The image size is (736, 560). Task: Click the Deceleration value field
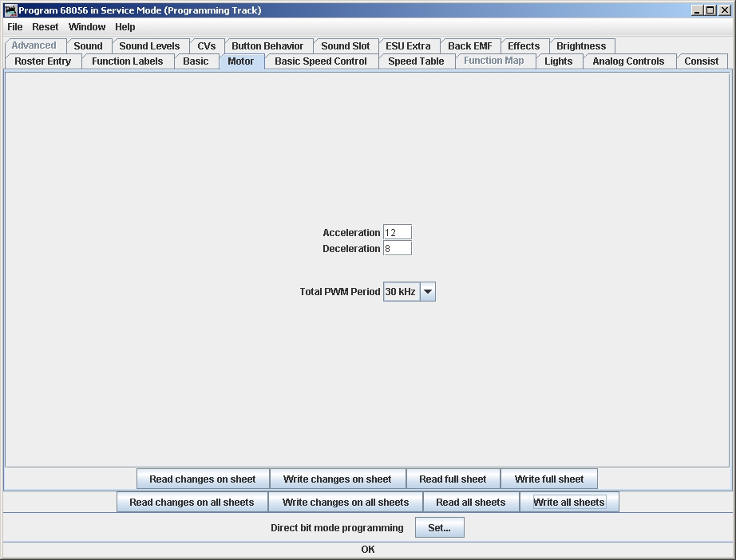(397, 248)
